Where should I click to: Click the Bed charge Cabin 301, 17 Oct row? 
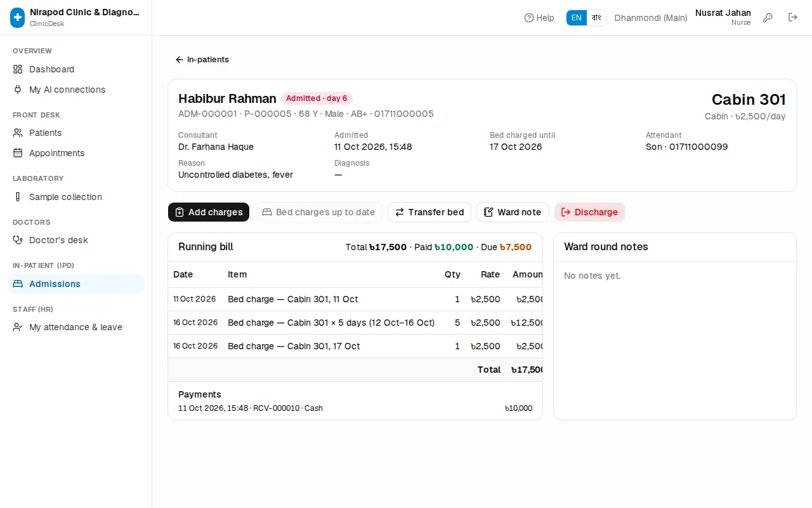[355, 346]
